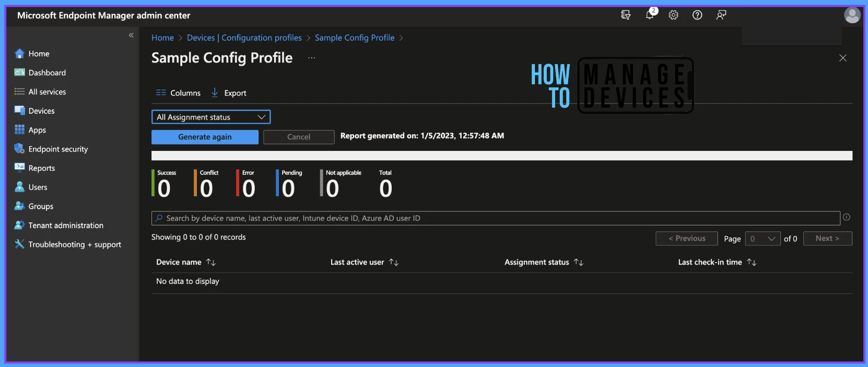Click the Conflict count tile
This screenshot has width=868, height=367.
click(x=206, y=184)
